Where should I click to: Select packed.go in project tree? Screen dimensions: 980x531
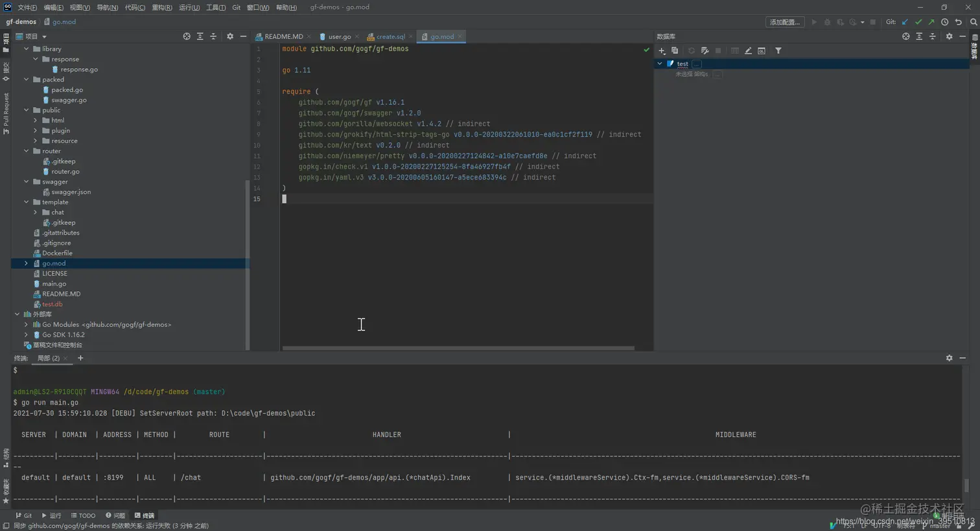(67, 89)
